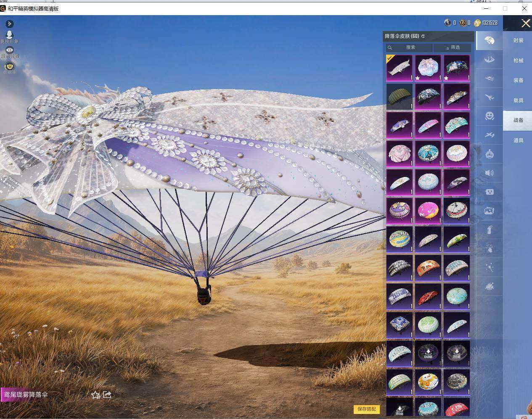Open the tapping hand gesture category icon
The image size is (532, 419).
point(489,248)
